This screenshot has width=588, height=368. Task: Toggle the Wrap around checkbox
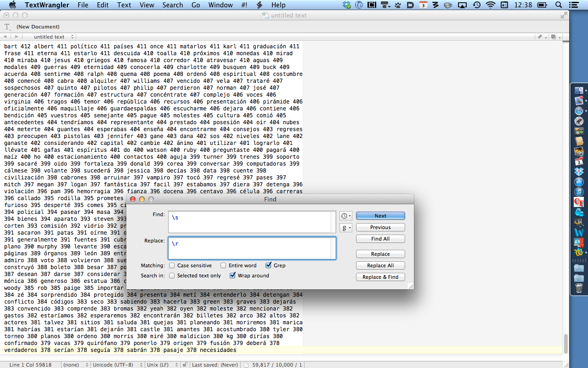tap(232, 276)
